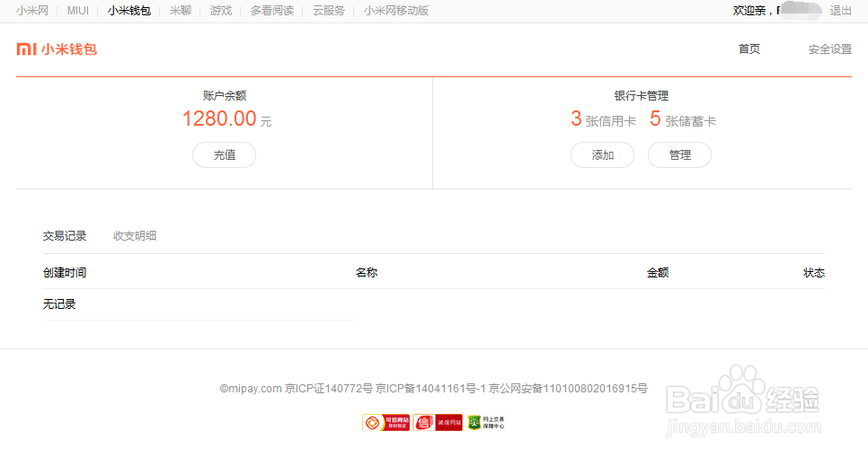Screen dimensions: 868x457
Task: Open 多看阅读 in the top navigation
Action: point(271,11)
